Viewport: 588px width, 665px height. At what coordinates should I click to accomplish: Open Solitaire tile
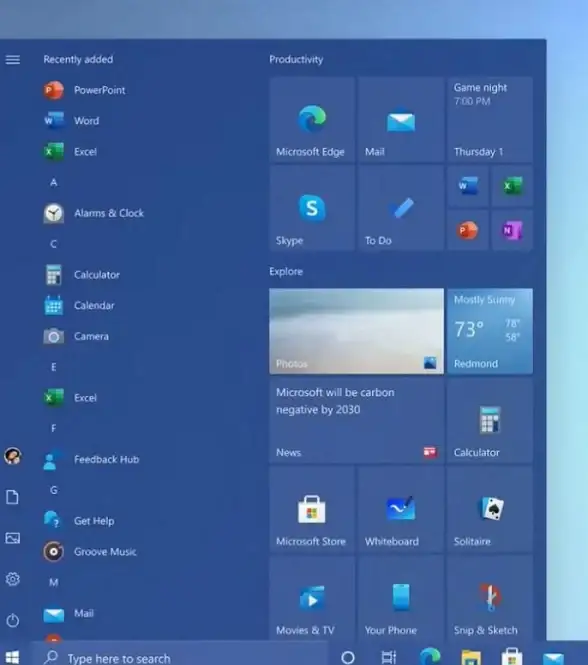click(x=490, y=509)
